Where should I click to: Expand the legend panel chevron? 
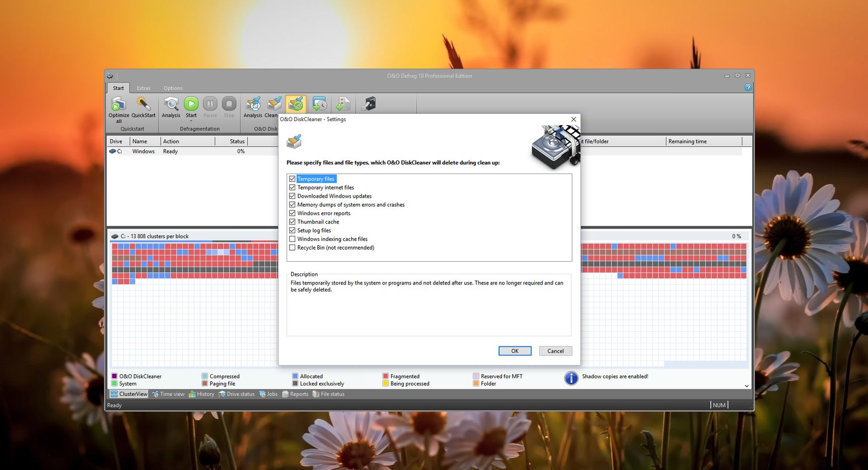pos(747,386)
